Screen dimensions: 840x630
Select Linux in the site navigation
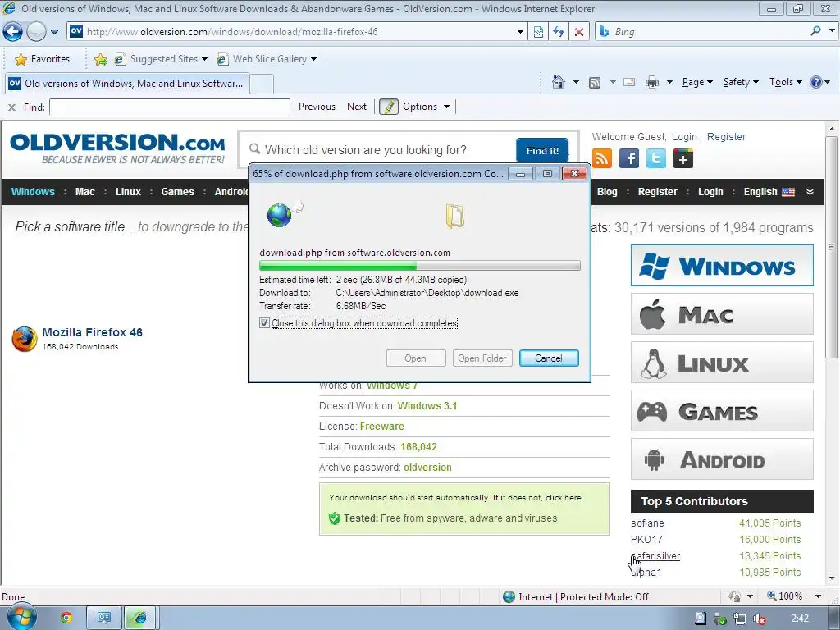129,192
